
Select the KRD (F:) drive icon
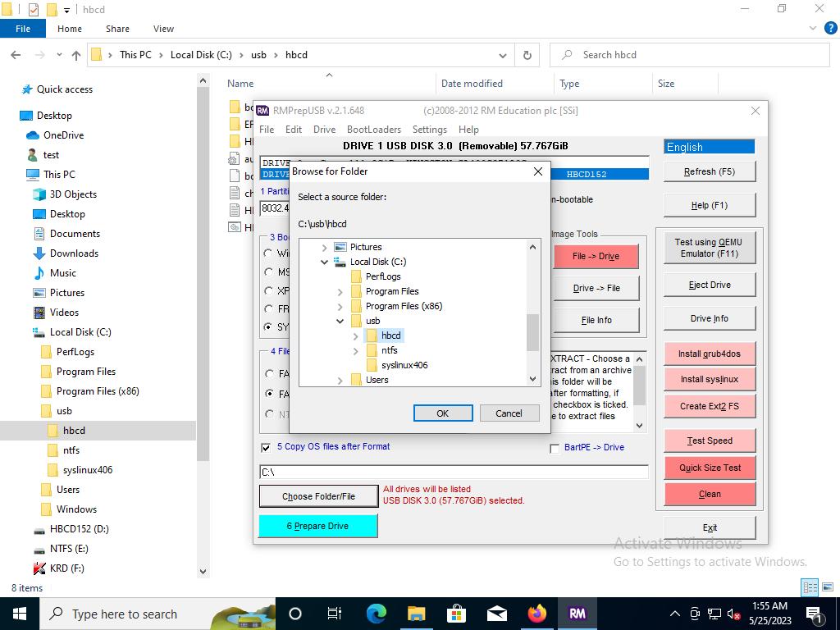coord(39,568)
